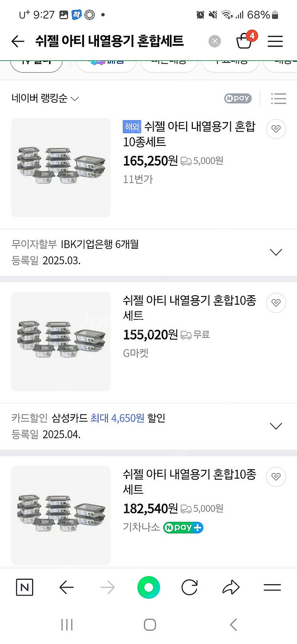Reload the page with refresh icon
This screenshot has width=297, height=644.
(x=189, y=587)
